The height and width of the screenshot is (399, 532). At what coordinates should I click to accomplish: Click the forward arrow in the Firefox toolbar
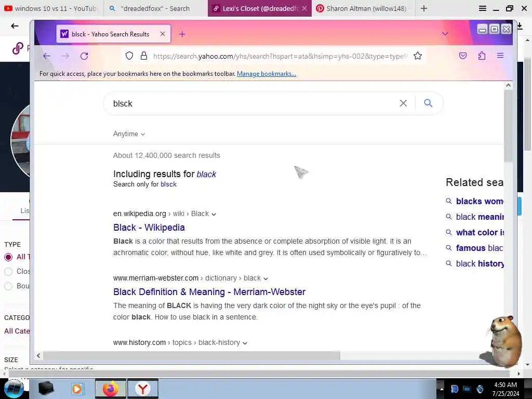pyautogui.click(x=65, y=56)
